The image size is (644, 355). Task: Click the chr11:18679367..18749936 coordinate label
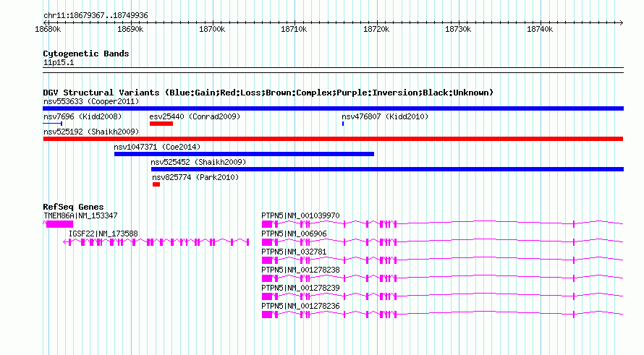[x=96, y=15]
